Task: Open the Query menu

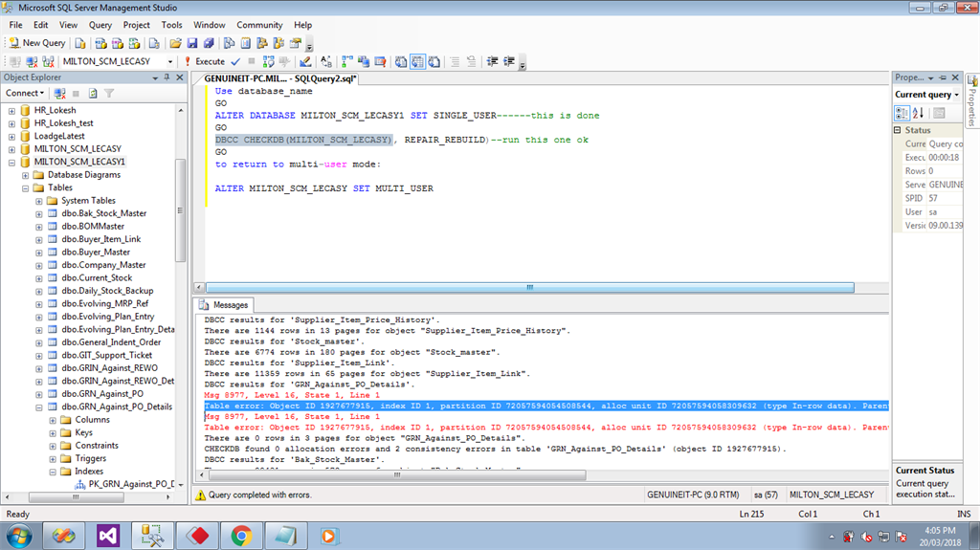Action: (100, 25)
